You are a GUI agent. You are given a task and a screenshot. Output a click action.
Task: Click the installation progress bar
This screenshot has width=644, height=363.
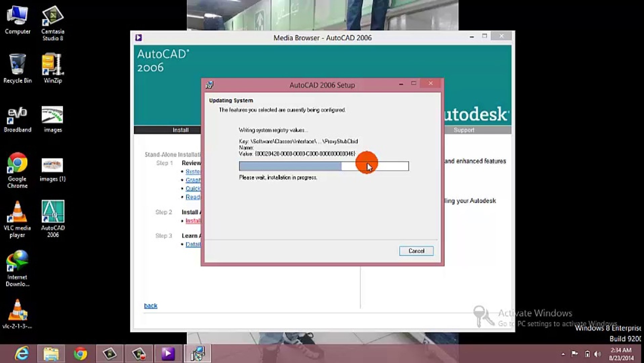point(324,166)
